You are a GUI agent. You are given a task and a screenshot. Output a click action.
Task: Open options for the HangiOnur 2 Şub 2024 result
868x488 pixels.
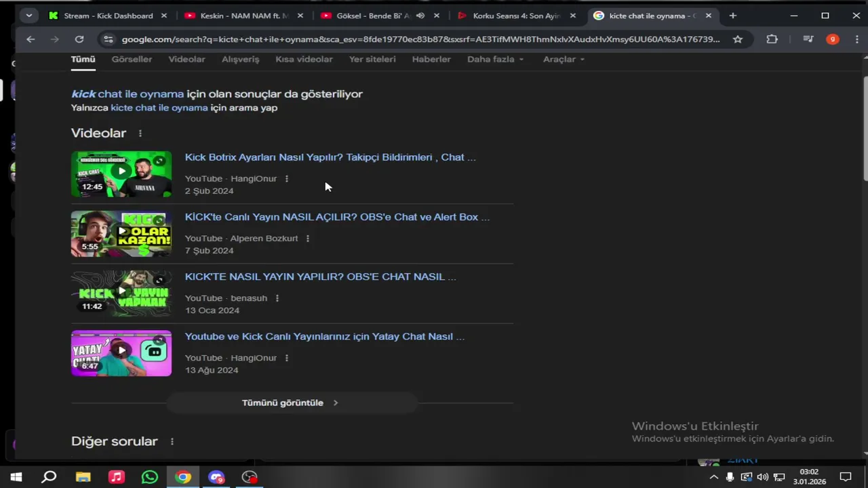287,179
